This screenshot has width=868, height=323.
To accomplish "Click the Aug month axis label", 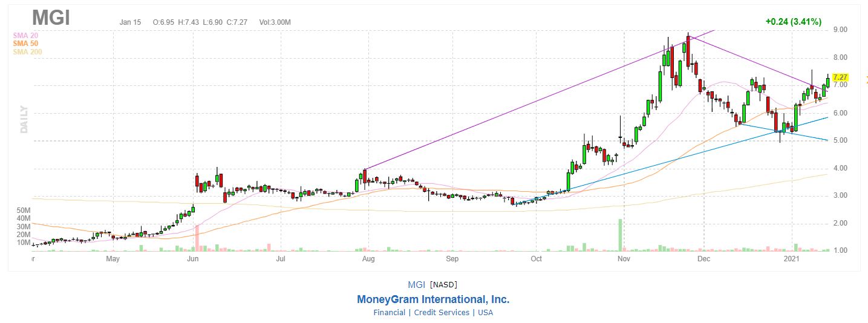I will [x=368, y=259].
